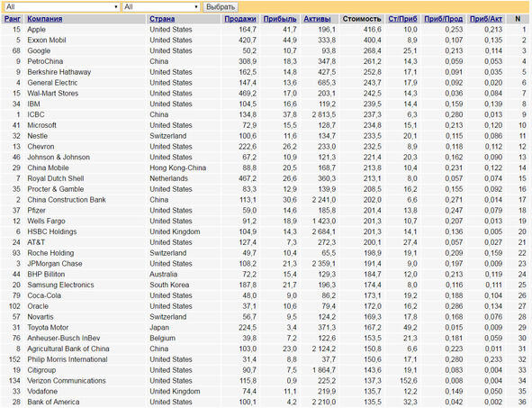Sort by Страна column header
The image size is (532, 408).
162,19
